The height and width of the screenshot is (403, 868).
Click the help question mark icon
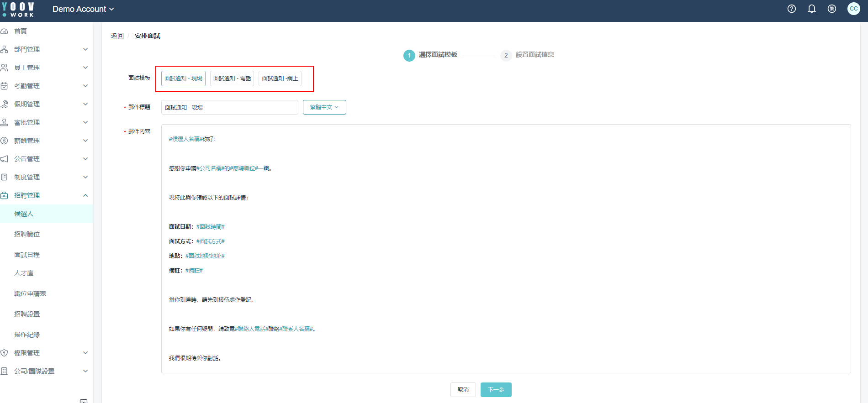coord(792,9)
